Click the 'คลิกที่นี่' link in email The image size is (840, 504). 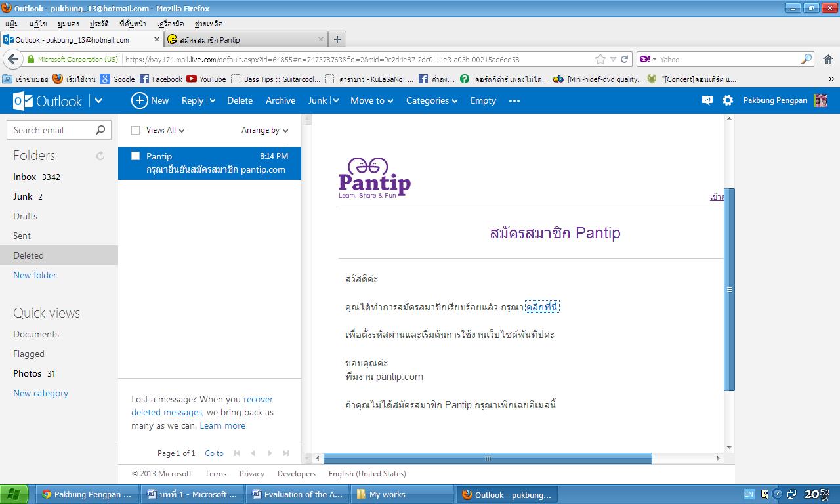click(542, 307)
